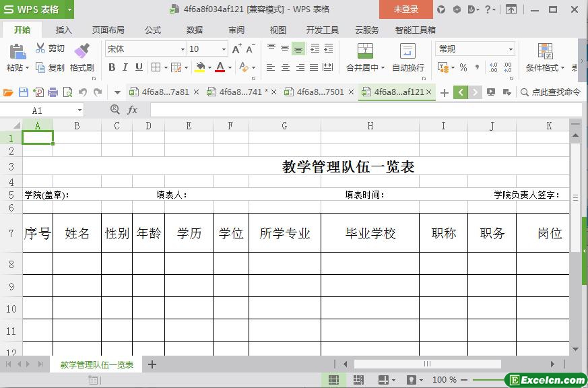Click 点此查找命令 search box
Image resolution: width=588 pixels, height=388 pixels.
click(550, 92)
